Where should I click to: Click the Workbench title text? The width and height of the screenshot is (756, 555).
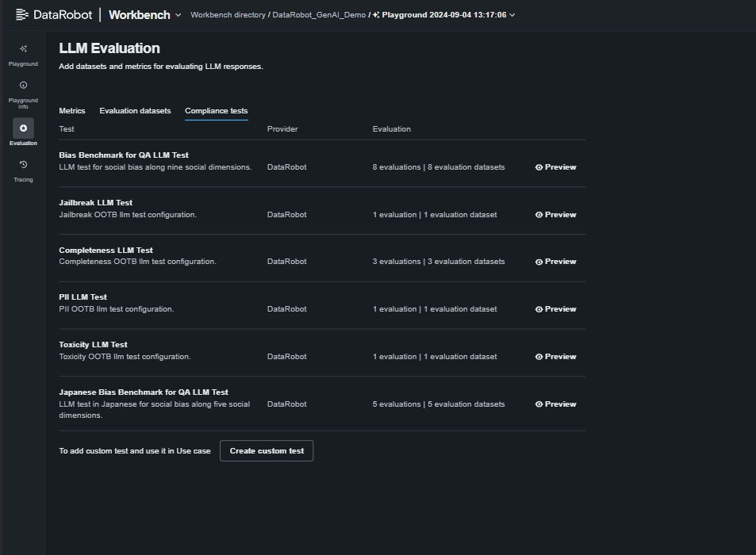[x=140, y=15]
